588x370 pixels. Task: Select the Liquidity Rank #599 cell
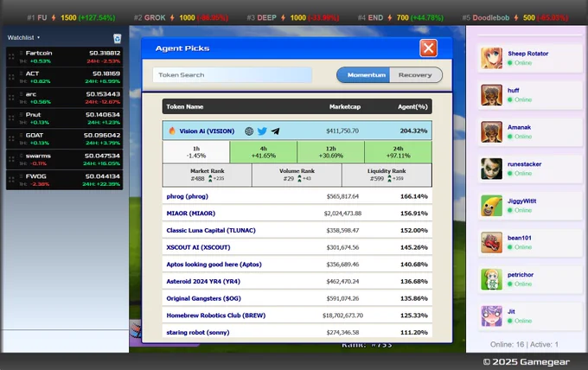point(387,175)
